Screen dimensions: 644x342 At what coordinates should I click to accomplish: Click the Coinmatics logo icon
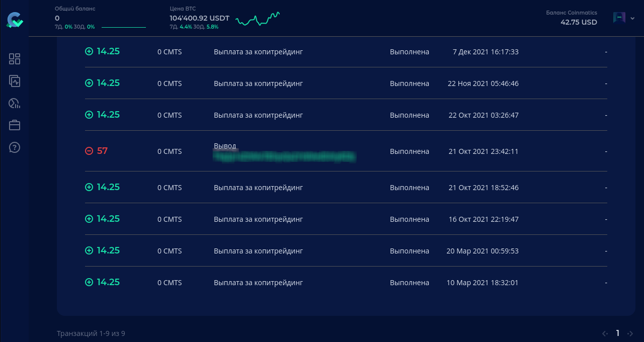[15, 20]
